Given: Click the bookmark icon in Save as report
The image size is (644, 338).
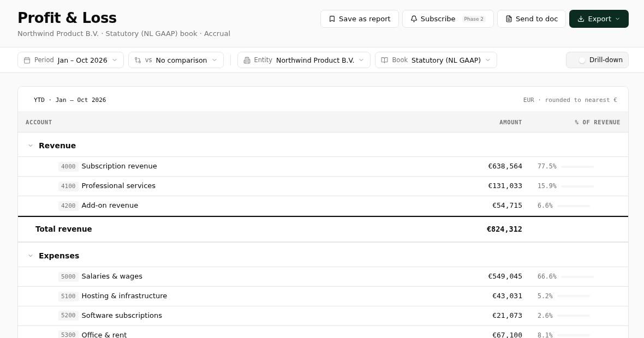Looking at the screenshot, I should coord(332,19).
